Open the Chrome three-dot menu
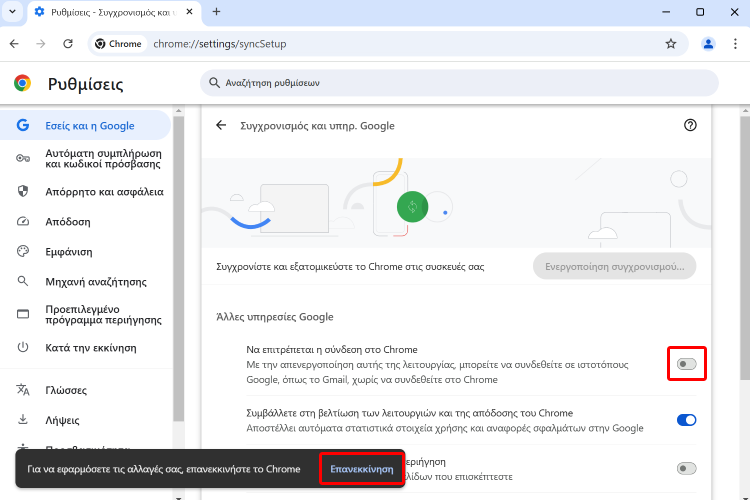Screen dimensions: 750x500 [735, 44]
